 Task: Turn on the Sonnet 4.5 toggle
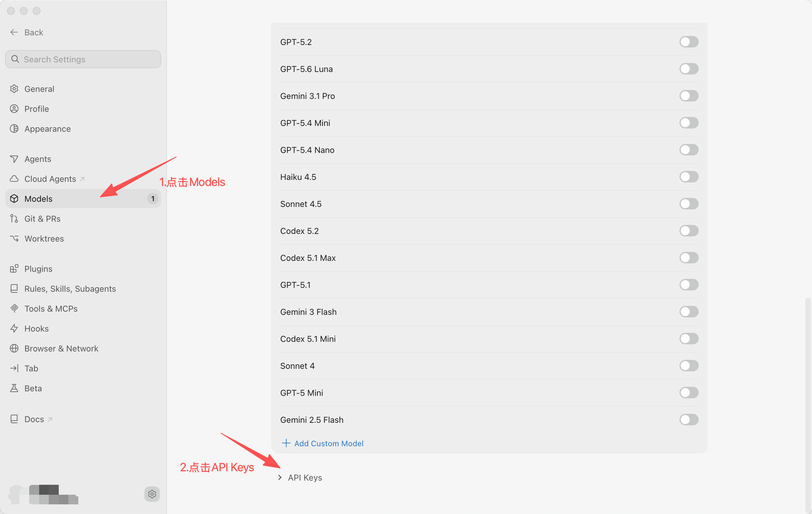(x=689, y=204)
